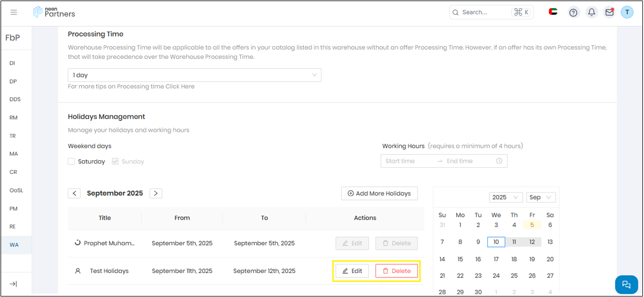This screenshot has width=644, height=297.
Task: Select the DDS item in sidebar
Action: click(15, 100)
